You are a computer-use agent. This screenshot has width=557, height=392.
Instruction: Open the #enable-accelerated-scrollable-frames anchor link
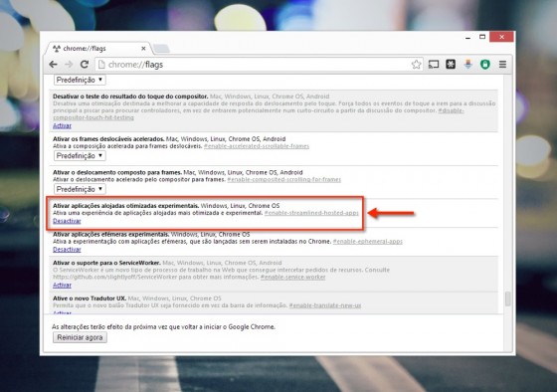point(257,146)
